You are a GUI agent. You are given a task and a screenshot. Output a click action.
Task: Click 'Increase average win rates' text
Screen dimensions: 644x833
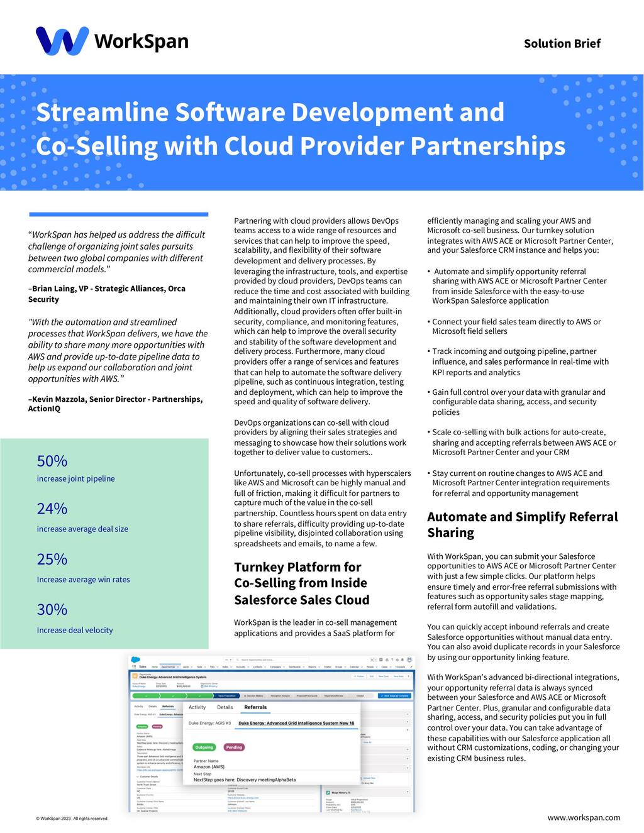coord(84,580)
